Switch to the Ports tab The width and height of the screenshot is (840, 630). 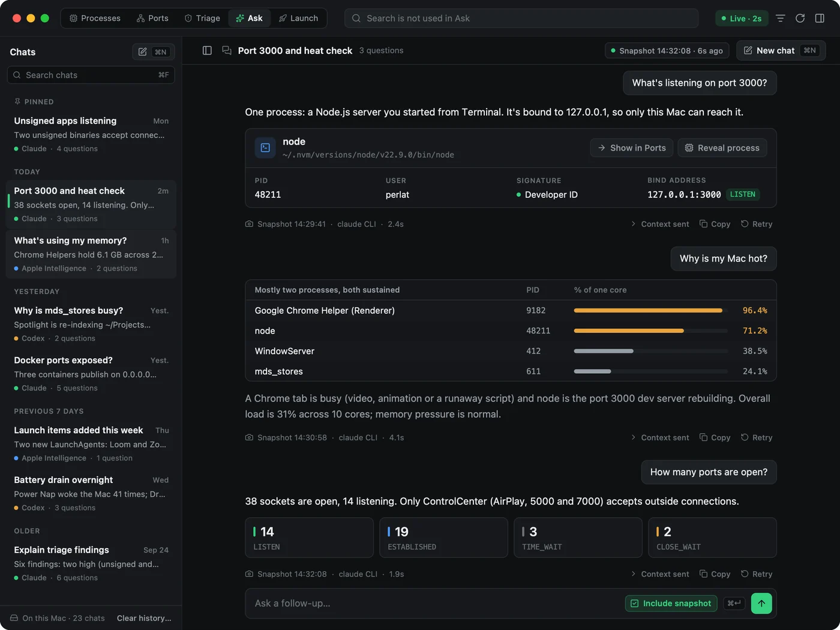pyautogui.click(x=152, y=18)
